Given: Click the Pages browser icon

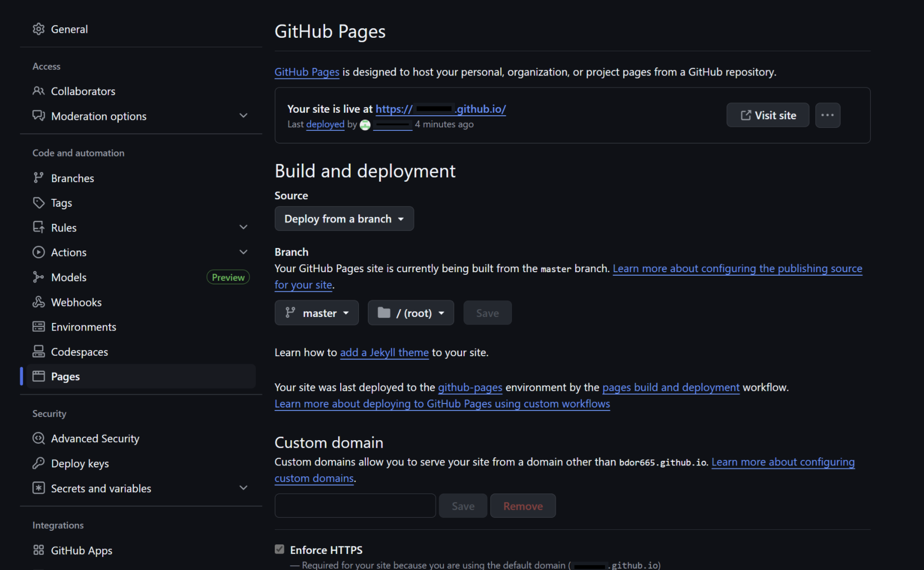Looking at the screenshot, I should click(x=39, y=376).
